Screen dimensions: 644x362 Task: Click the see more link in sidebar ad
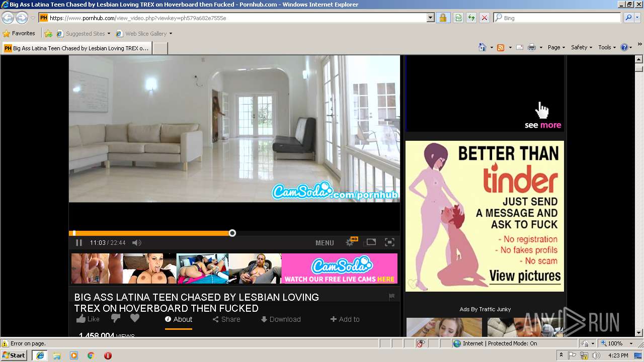(543, 125)
